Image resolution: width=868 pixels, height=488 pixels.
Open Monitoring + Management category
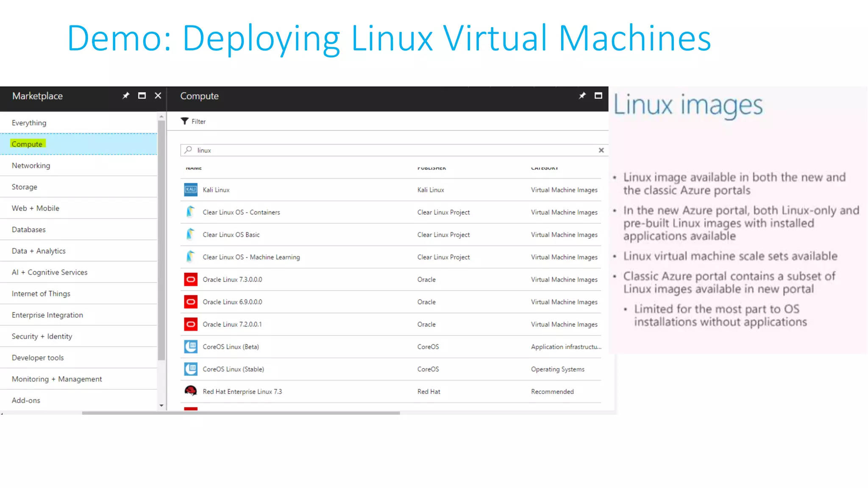coord(78,379)
